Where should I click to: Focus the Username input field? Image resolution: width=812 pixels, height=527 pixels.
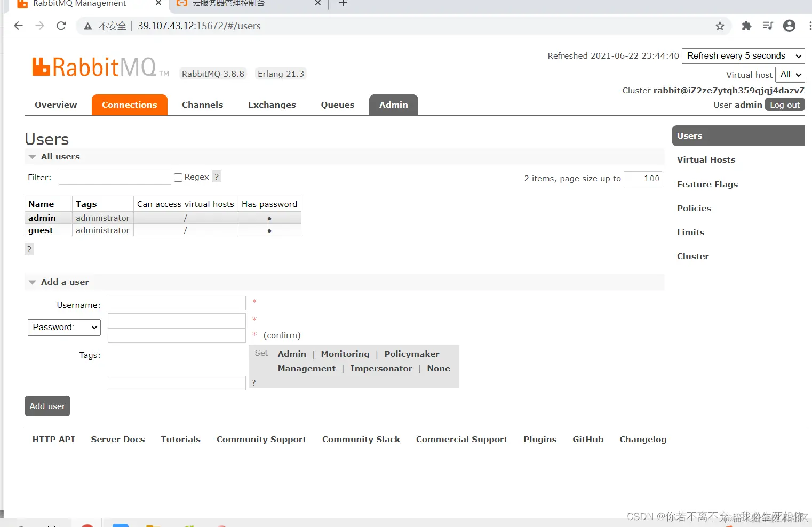pos(177,303)
